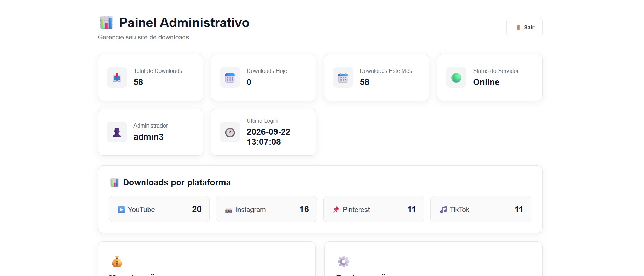Select the Instagram platform tile

266,209
